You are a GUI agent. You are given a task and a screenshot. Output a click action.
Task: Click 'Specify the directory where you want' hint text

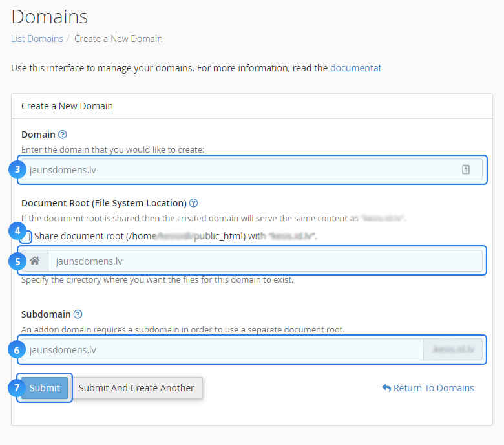tap(157, 279)
